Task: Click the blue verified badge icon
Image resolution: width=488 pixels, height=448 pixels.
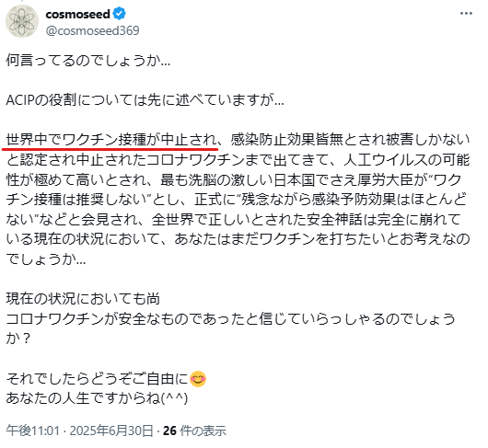Action: point(119,14)
